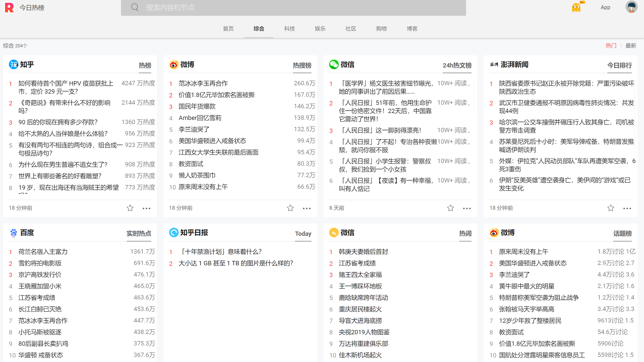Open 张翰被马天宇举高高 topic
The width and height of the screenshot is (644, 362).
[x=527, y=309]
